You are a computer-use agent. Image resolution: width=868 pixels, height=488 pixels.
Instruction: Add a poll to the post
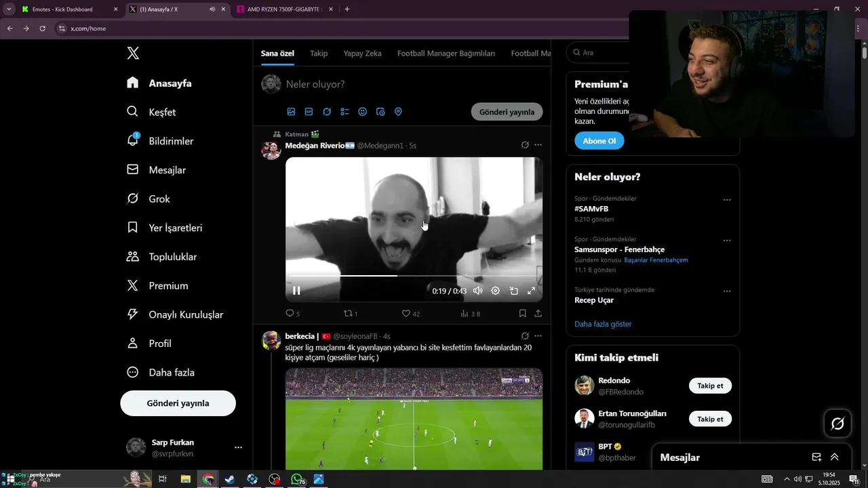(x=344, y=112)
